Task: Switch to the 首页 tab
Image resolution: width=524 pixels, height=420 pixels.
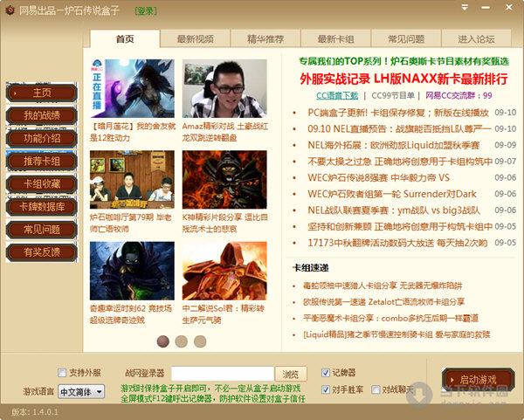Action: coord(125,38)
